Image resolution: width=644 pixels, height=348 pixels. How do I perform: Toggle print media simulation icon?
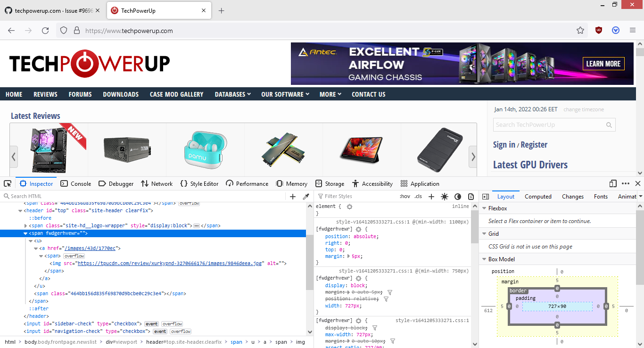tap(471, 196)
